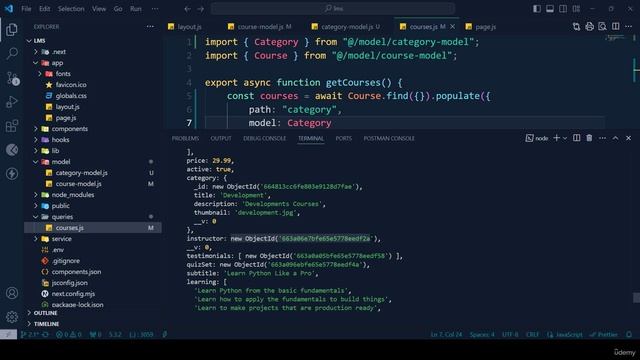640x360 pixels.
Task: Open the Accounts icon in the activity bar
Action: pyautogui.click(x=12, y=293)
